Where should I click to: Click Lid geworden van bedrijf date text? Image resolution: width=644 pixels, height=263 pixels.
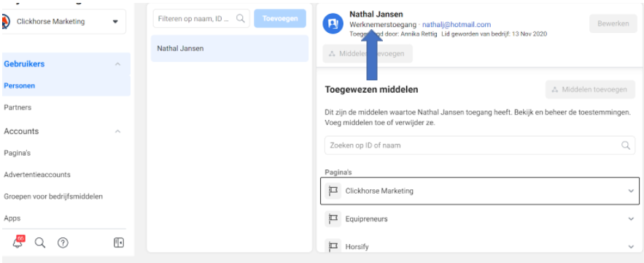(494, 34)
